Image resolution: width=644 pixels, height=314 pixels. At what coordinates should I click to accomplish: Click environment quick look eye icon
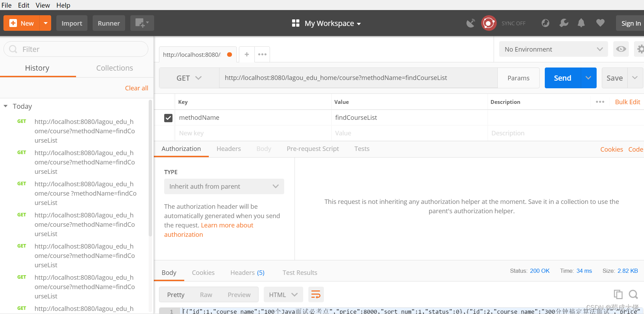[x=621, y=49]
